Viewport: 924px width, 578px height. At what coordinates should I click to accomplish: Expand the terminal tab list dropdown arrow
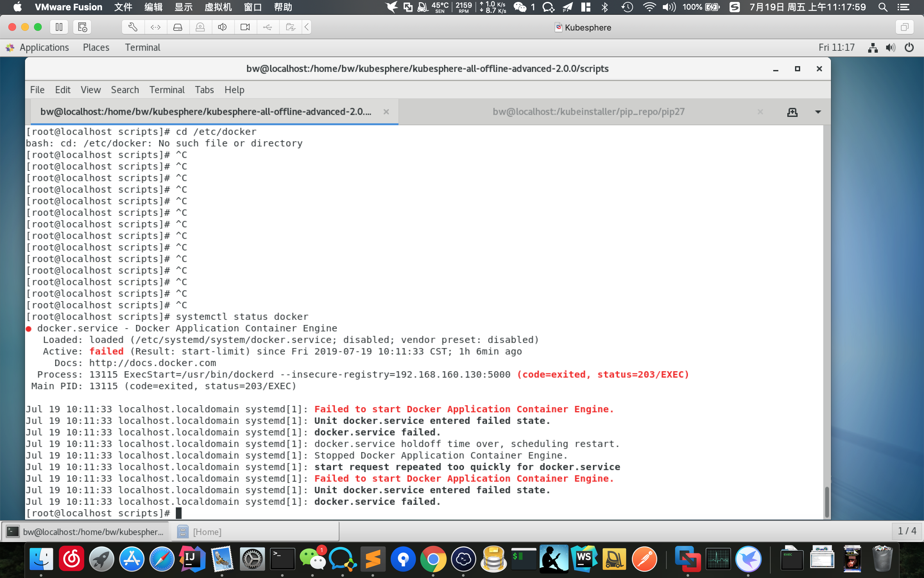pyautogui.click(x=818, y=112)
